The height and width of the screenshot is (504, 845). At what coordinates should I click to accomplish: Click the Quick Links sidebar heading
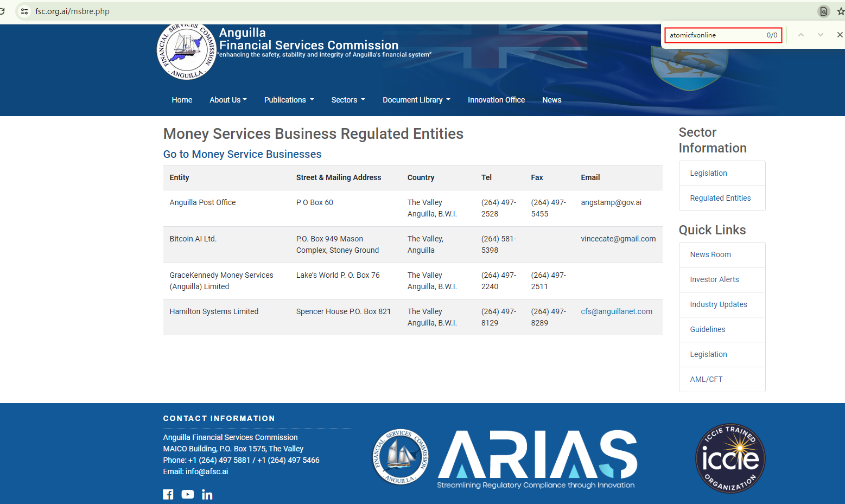(713, 230)
